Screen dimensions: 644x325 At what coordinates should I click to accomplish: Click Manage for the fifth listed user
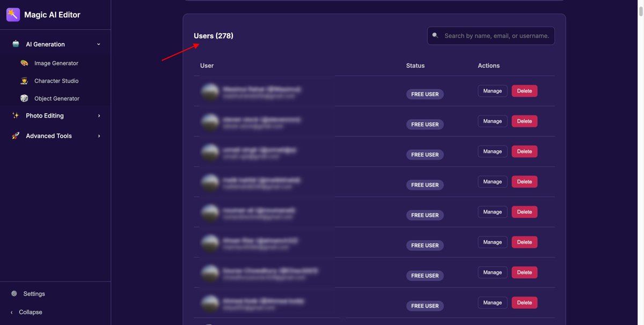493,212
